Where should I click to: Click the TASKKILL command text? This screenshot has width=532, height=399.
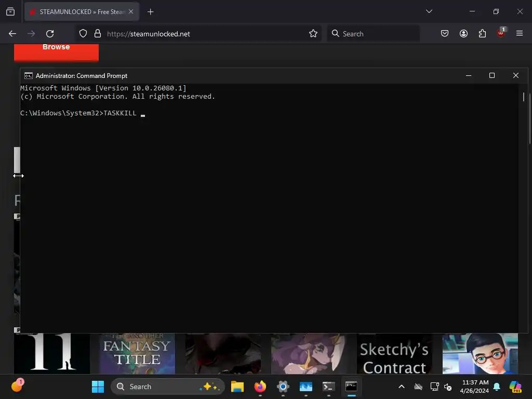pyautogui.click(x=120, y=113)
